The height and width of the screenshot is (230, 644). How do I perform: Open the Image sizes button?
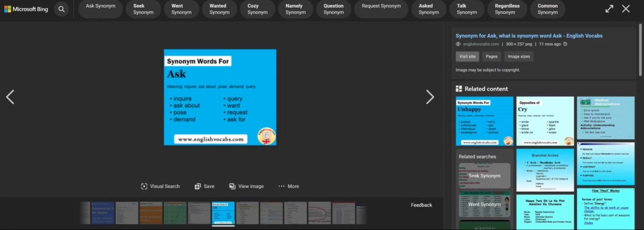tap(519, 57)
